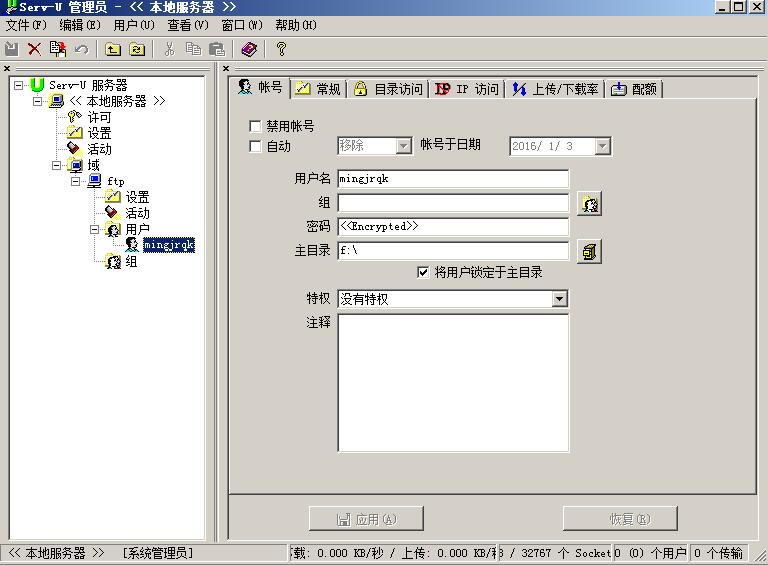Toggle the 自动 checkbox

(255, 146)
